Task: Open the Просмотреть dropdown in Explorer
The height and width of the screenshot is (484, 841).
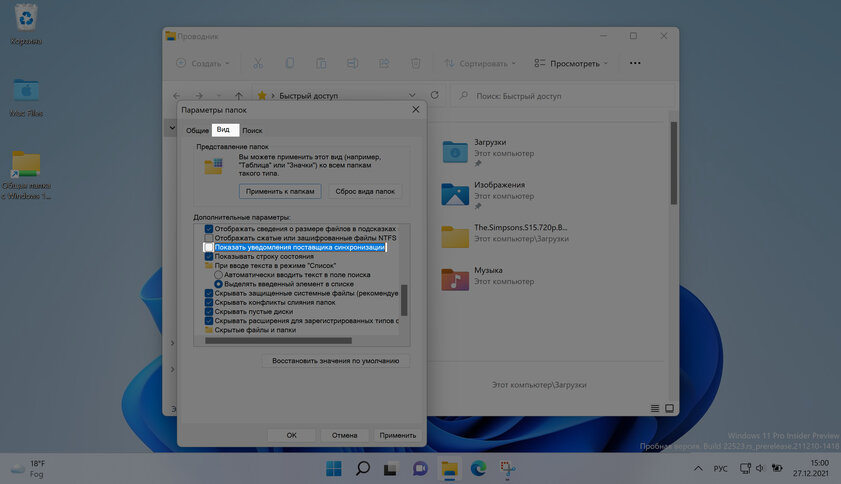Action: click(x=571, y=63)
